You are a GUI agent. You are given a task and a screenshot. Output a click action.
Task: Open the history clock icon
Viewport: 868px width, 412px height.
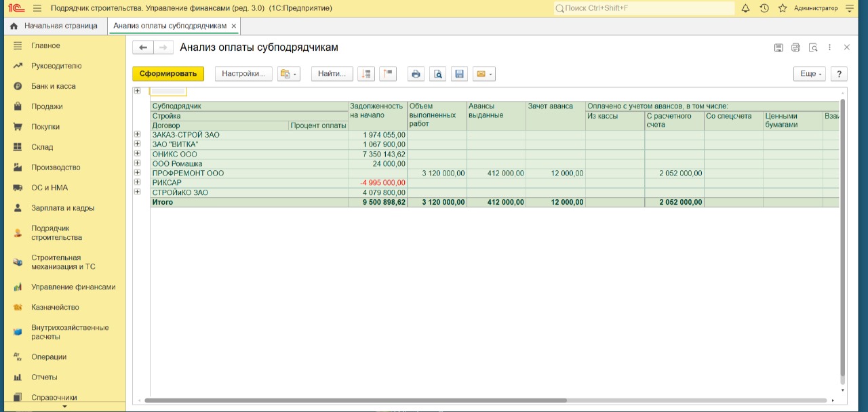(764, 8)
